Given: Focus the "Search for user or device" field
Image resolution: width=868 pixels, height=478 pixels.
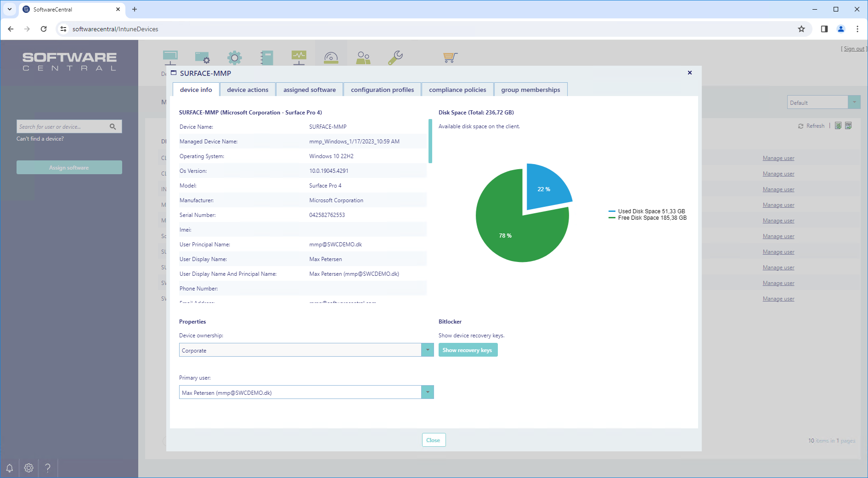Looking at the screenshot, I should pyautogui.click(x=62, y=127).
